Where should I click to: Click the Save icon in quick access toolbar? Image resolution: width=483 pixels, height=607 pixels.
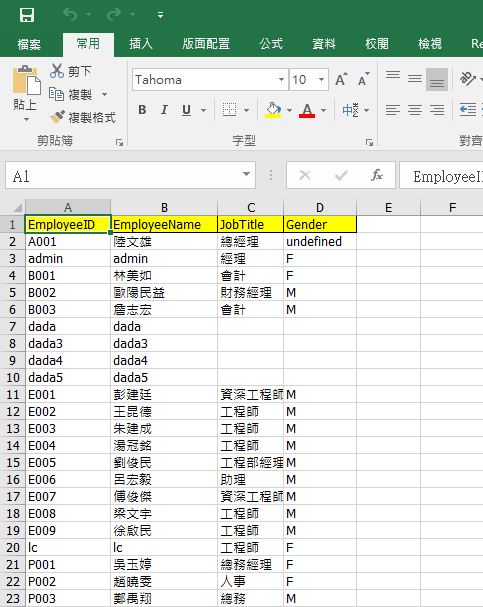[27, 15]
